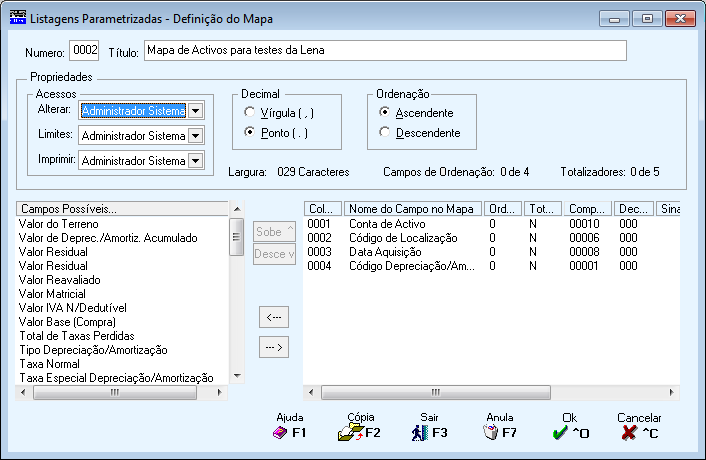Click the possible fields vertical scrollbar down arrow
Viewport: 706px width, 460px height.
(237, 376)
